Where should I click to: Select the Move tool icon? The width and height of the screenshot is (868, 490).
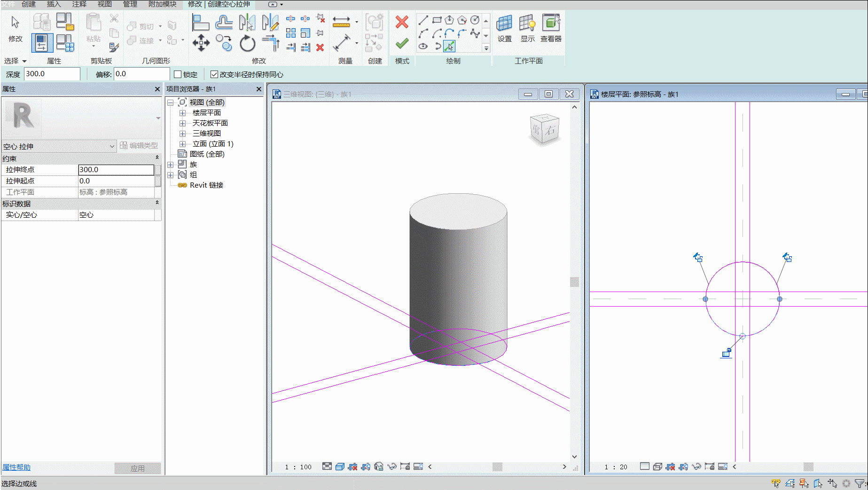click(201, 43)
